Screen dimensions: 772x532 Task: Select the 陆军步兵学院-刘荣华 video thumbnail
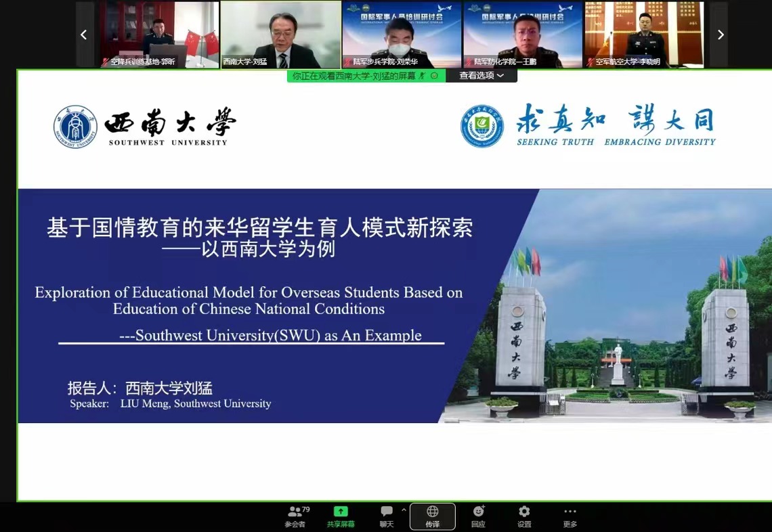tap(402, 35)
